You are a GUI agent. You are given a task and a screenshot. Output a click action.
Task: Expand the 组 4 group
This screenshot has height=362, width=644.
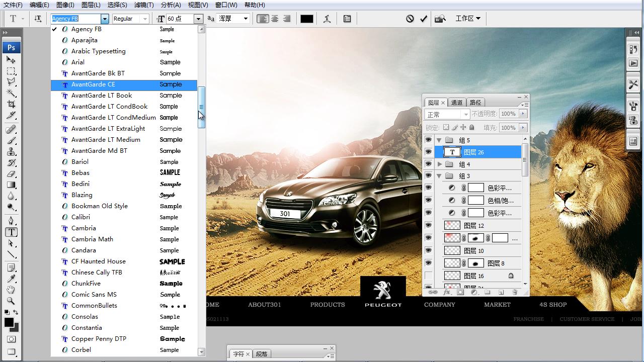439,164
